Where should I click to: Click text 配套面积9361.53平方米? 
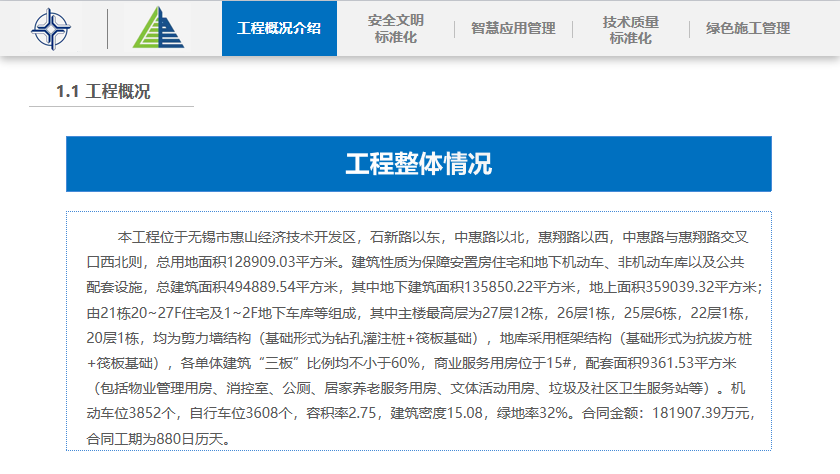(661, 364)
